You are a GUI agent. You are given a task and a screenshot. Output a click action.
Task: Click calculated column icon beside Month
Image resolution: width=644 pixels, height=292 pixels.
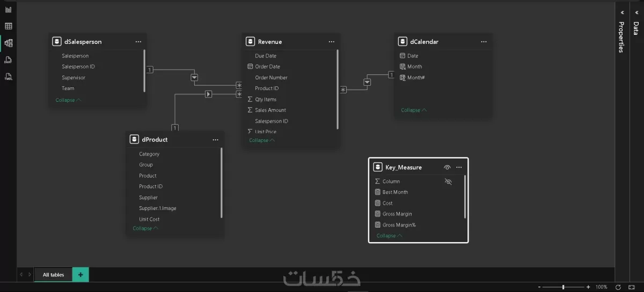coord(402,66)
